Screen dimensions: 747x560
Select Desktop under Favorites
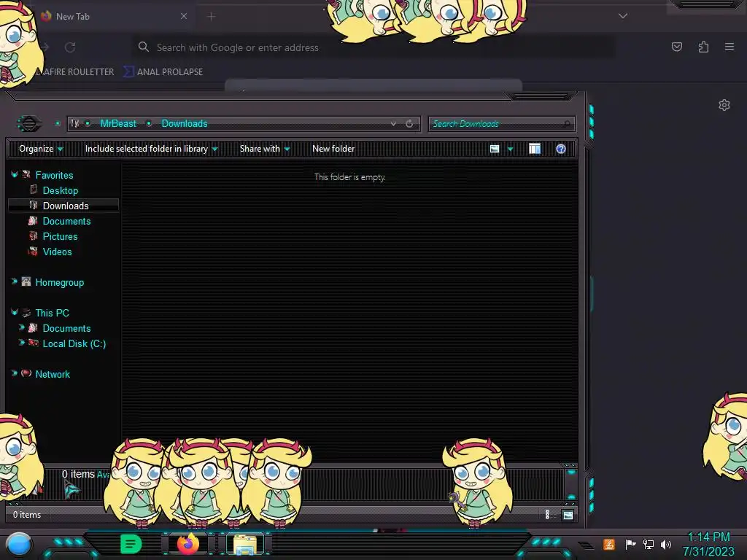tap(61, 190)
